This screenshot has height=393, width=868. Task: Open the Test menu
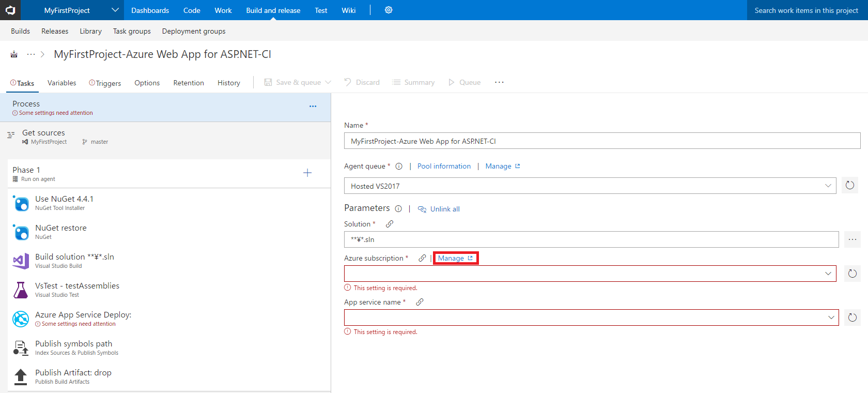[x=321, y=10]
